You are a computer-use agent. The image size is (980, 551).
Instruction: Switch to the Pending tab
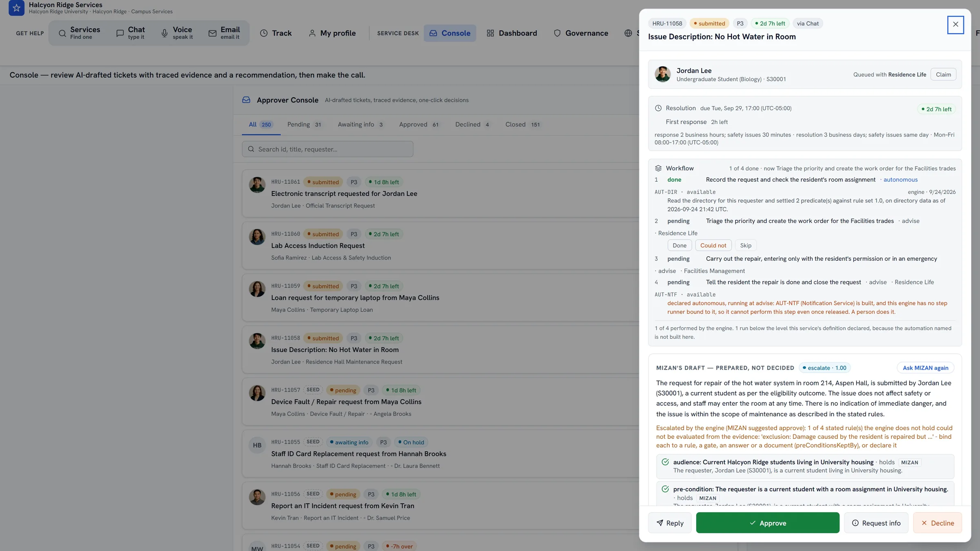(305, 124)
